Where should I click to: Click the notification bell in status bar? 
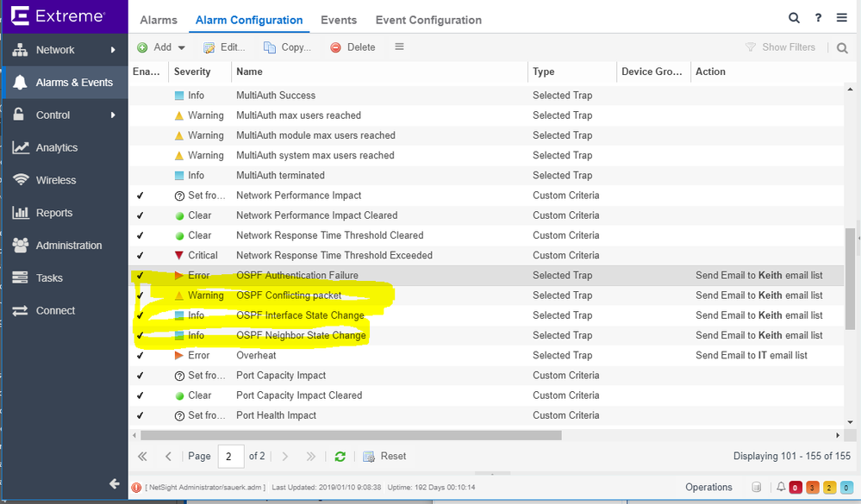pyautogui.click(x=781, y=488)
